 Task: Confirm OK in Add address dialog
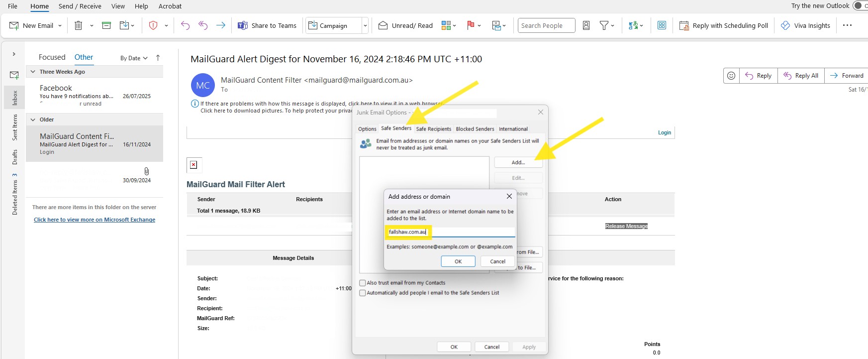coord(458,261)
